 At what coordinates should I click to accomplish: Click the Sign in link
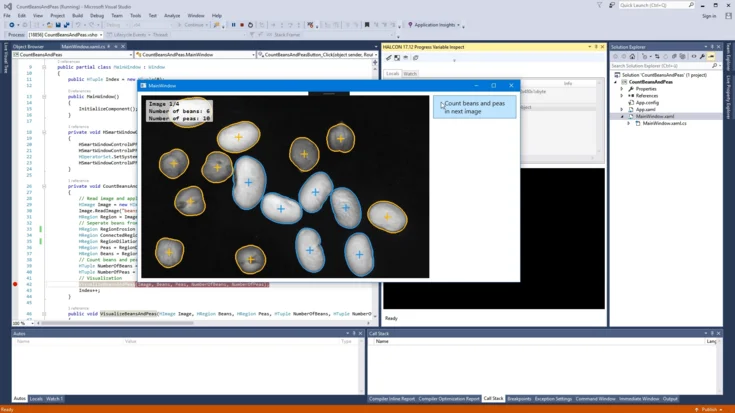tap(709, 16)
